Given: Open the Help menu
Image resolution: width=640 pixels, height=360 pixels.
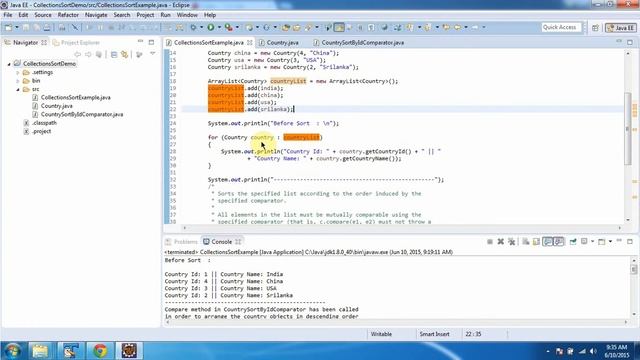Looking at the screenshot, I should click(210, 15).
